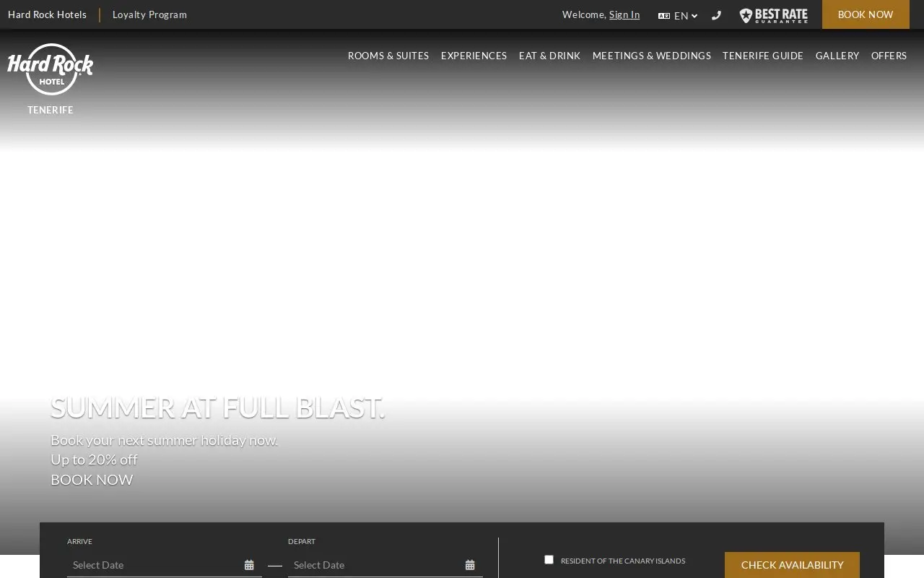
Task: Click the Best Rate Guarantee badge
Action: tap(773, 15)
